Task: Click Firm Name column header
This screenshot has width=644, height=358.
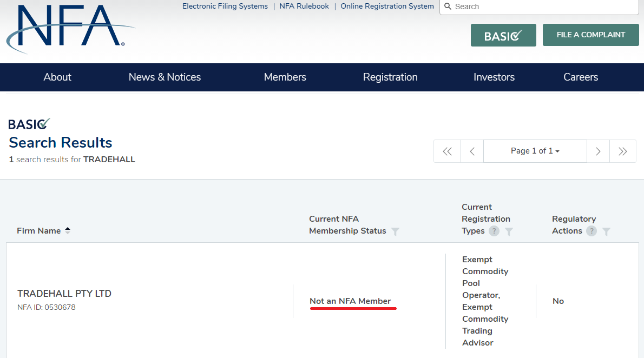Action: [x=38, y=231]
